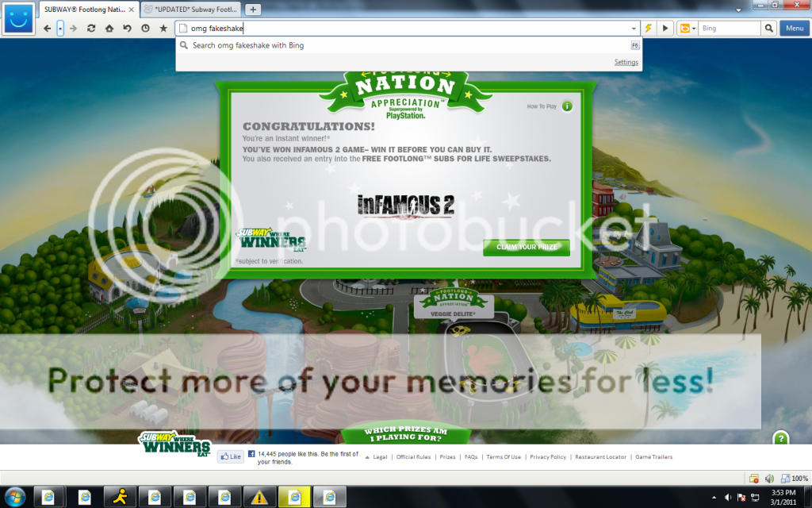Open the Terms Of Use link

504,457
